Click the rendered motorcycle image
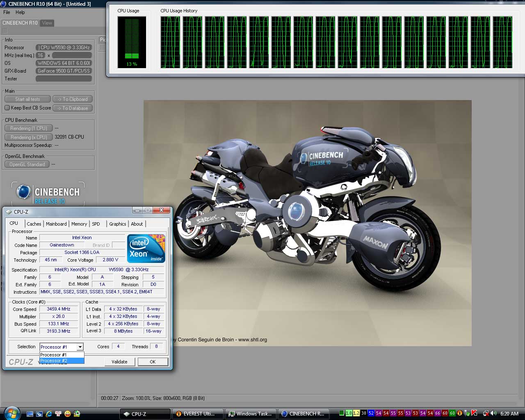The width and height of the screenshot is (525, 420). pyautogui.click(x=307, y=223)
